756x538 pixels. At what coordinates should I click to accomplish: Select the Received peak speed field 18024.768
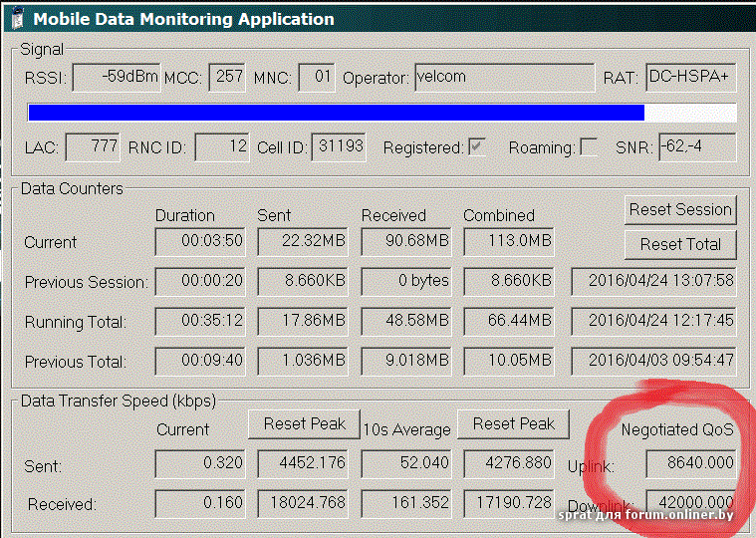pyautogui.click(x=303, y=503)
